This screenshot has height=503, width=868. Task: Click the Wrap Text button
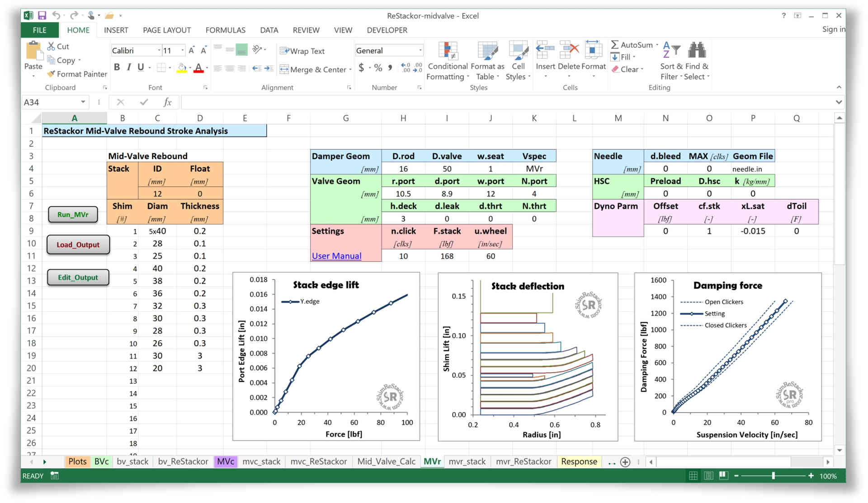pos(302,51)
